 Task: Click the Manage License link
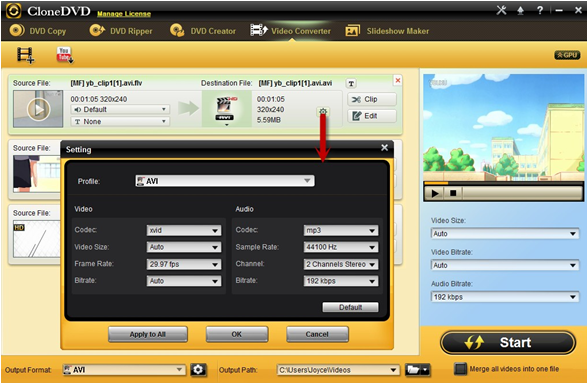124,14
